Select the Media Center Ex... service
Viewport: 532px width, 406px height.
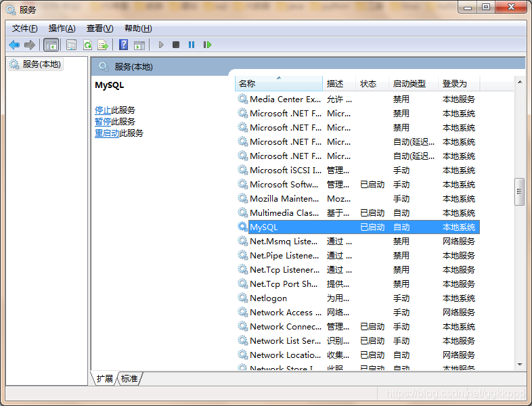(358, 99)
